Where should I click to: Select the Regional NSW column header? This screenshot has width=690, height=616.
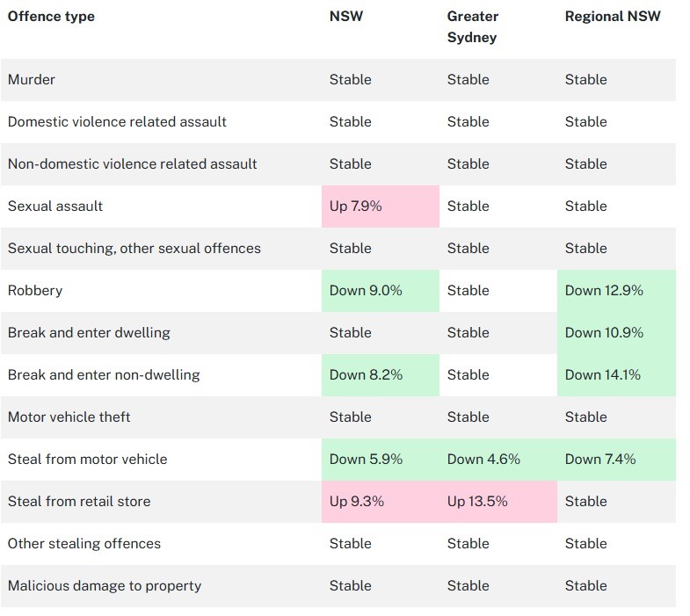tap(611, 16)
